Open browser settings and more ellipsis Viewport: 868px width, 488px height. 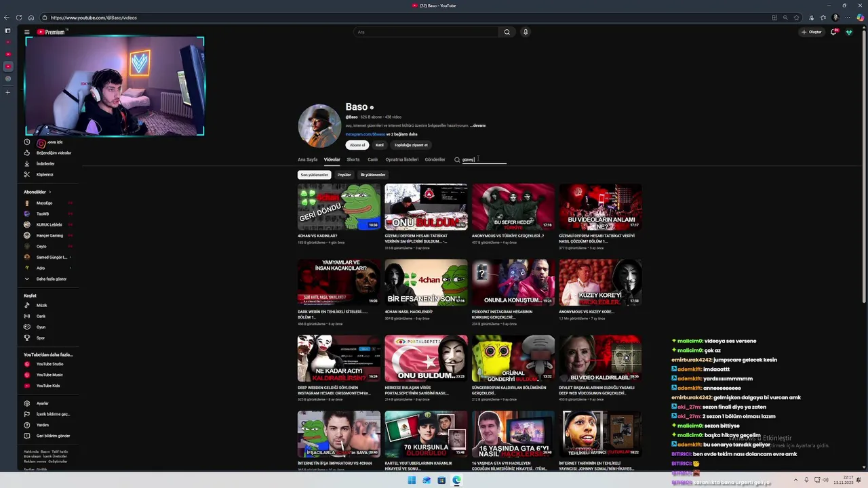pos(848,18)
